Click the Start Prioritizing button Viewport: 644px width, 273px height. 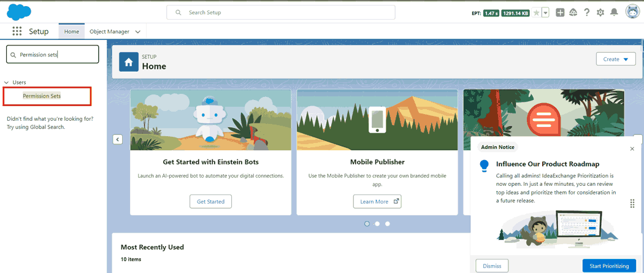[x=609, y=266]
